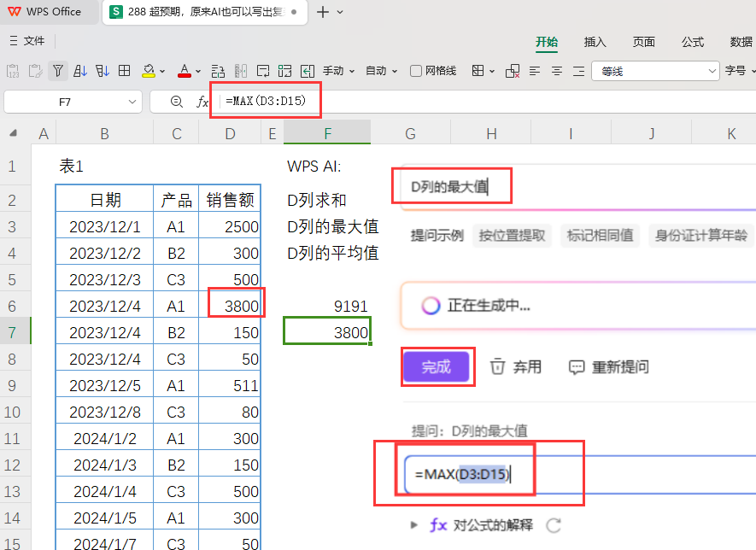
Task: Click the fx insert function icon
Action: pyautogui.click(x=202, y=102)
